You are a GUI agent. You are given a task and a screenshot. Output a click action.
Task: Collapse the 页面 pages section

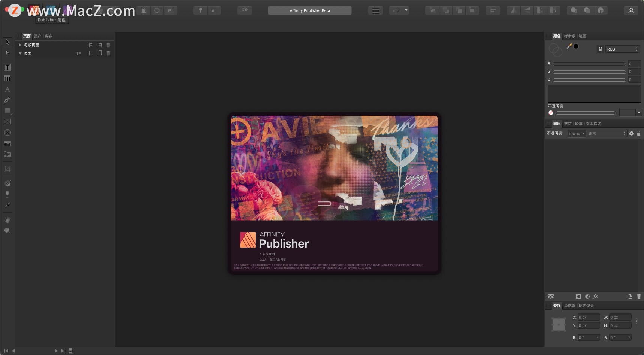click(20, 53)
